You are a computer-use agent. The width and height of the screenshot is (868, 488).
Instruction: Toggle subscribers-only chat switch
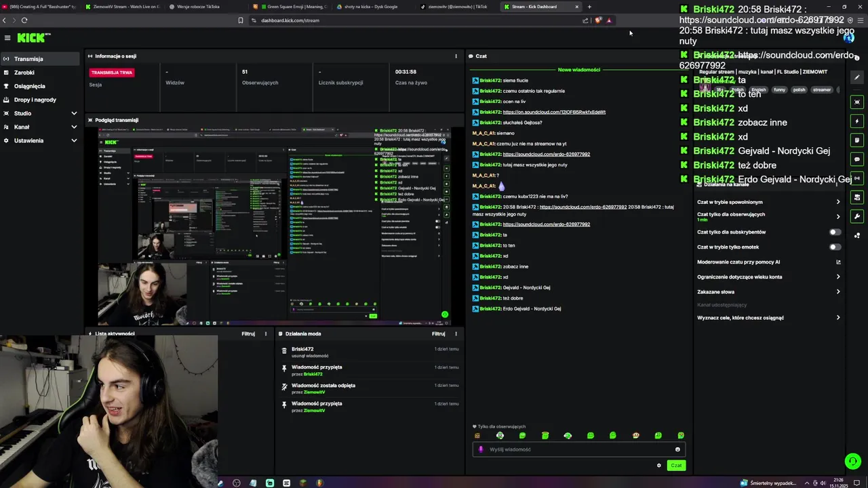pos(835,232)
